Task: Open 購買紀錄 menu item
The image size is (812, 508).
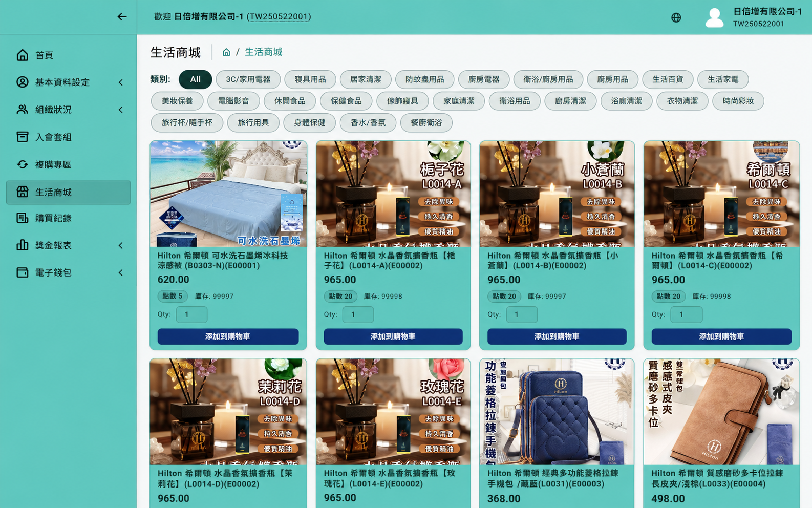Action: click(68, 218)
